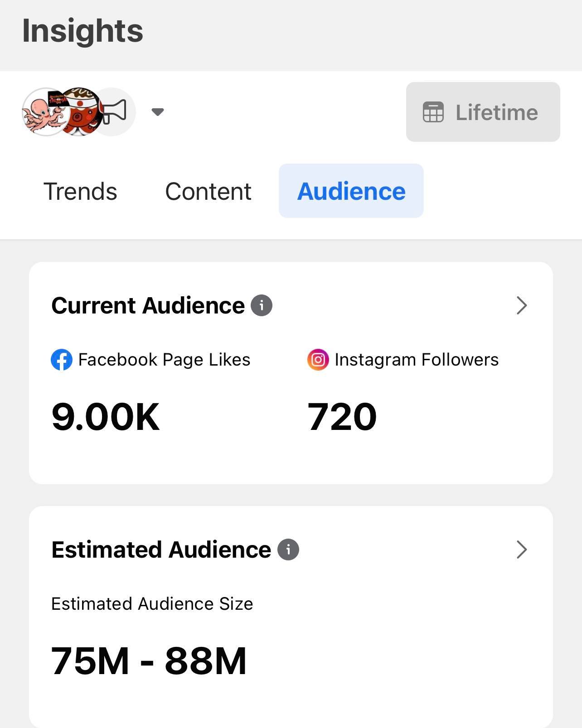This screenshot has height=728, width=582.
Task: Expand Estimated Audience details chevron
Action: coord(522,550)
